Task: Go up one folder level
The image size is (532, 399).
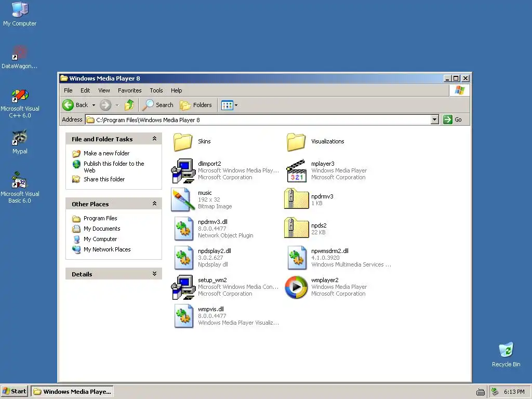Action: tap(129, 105)
